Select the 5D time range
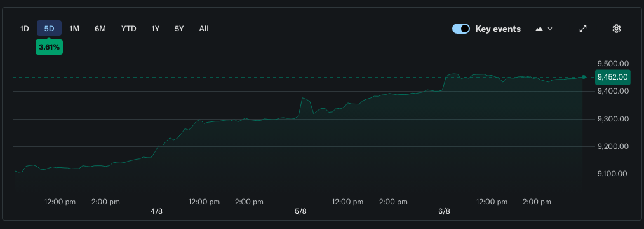 pos(50,29)
